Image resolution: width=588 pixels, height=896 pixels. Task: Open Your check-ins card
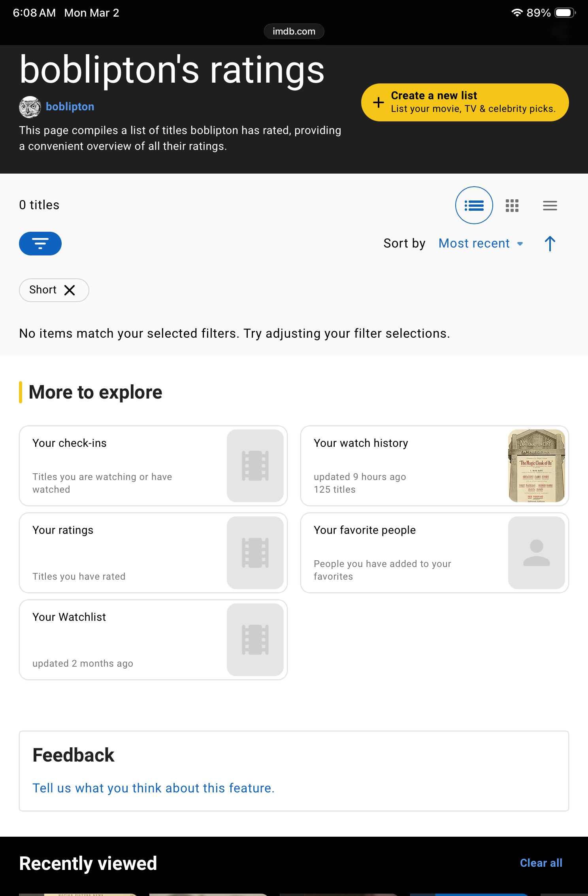point(119,466)
